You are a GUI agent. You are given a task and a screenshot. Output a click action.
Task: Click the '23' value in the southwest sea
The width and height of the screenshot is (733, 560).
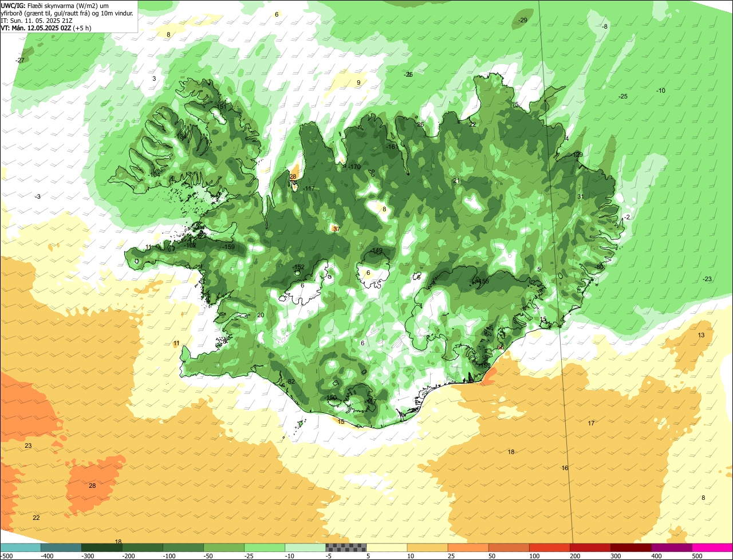(x=28, y=445)
